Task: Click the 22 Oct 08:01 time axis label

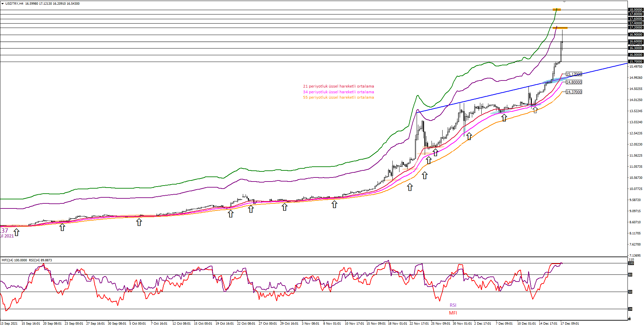Action: click(246, 324)
